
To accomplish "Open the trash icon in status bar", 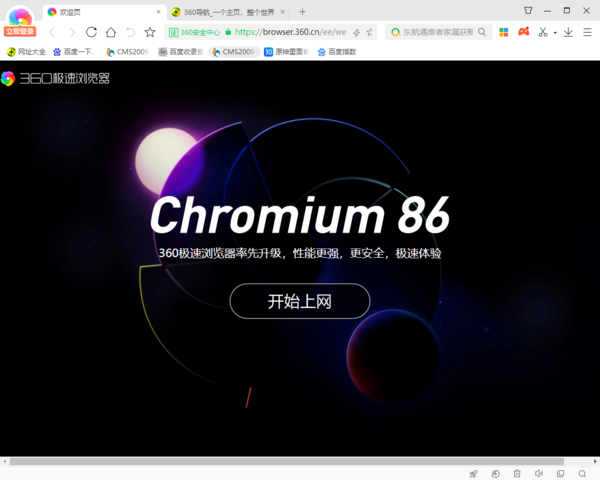I will pos(517,473).
